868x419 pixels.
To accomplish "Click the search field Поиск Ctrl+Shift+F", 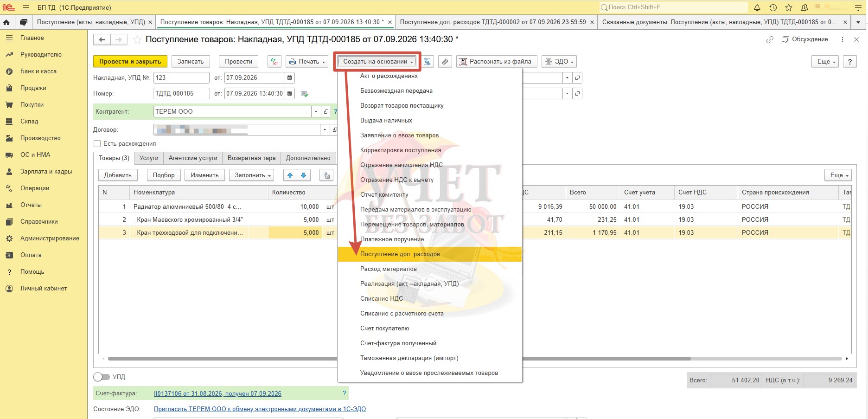I will [x=673, y=7].
